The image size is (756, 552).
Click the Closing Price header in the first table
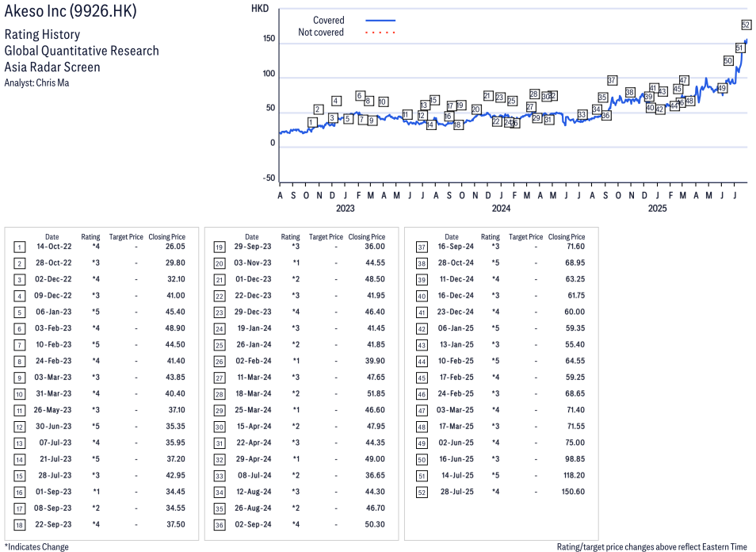point(167,237)
